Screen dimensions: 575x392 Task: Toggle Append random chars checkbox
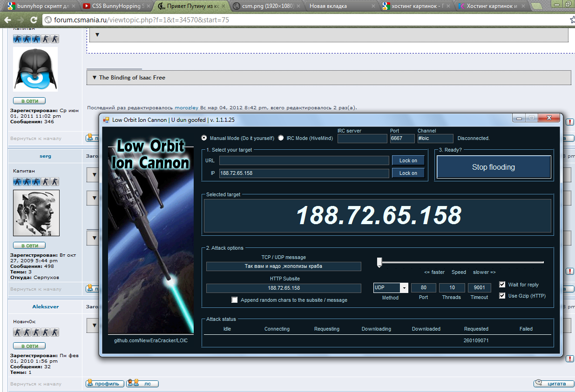coord(235,300)
